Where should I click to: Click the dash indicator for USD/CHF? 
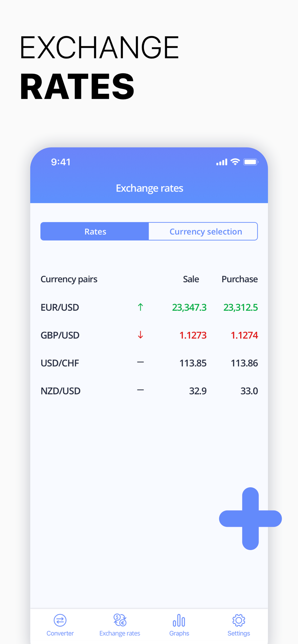click(x=140, y=362)
